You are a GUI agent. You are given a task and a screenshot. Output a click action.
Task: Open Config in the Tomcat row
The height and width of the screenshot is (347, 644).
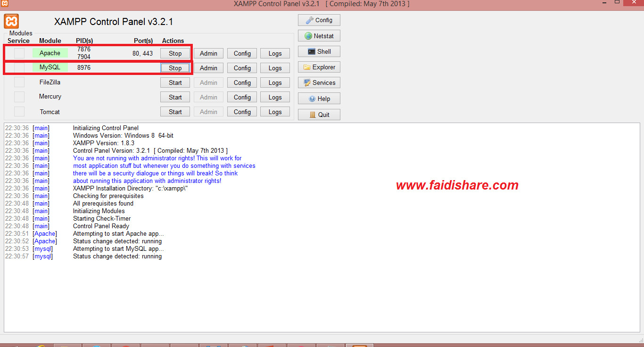point(242,112)
